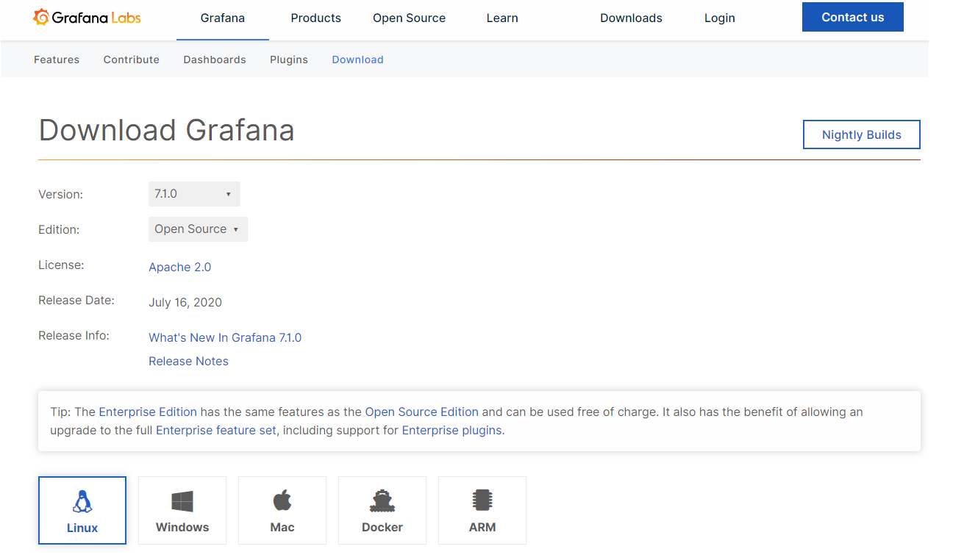Screen dimensions: 953x560
Task: Select the Linux penguin platform icon
Action: (82, 502)
